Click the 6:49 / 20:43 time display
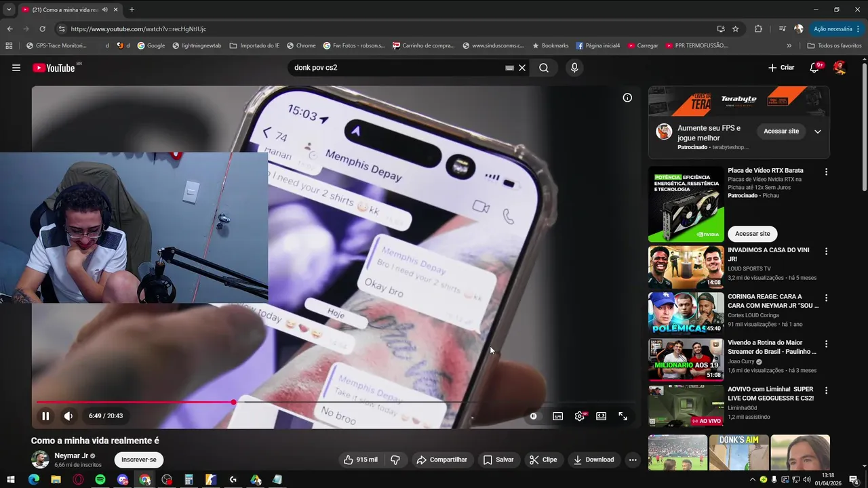 click(x=106, y=416)
